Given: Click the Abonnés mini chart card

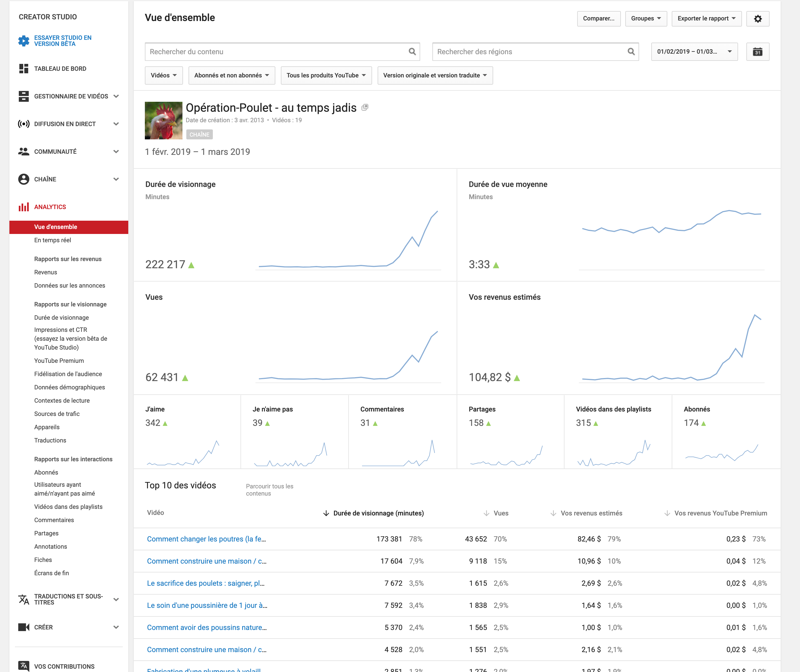Looking at the screenshot, I should [726, 431].
